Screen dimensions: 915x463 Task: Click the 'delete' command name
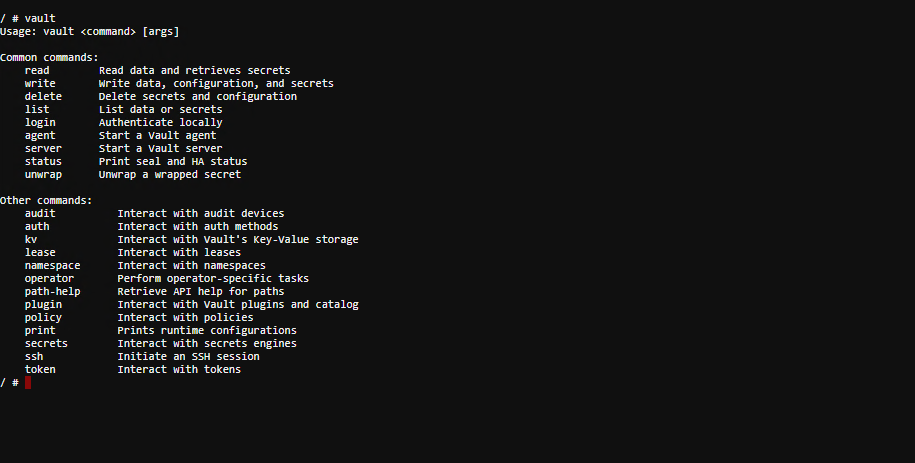click(43, 97)
